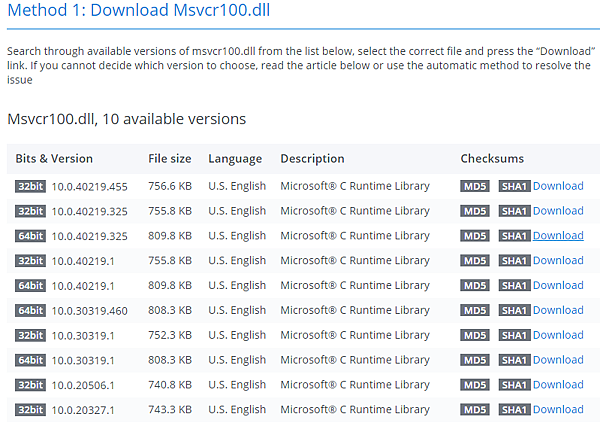Download 64bit version 10.0.40219.325
Image resolution: width=600 pixels, height=423 pixels.
click(x=558, y=236)
